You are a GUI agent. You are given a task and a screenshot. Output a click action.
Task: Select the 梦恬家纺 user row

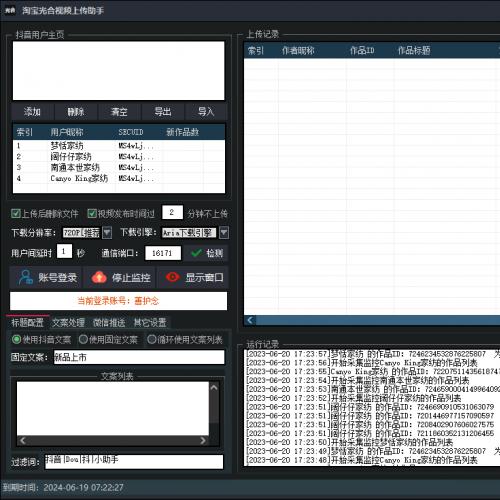(119, 146)
